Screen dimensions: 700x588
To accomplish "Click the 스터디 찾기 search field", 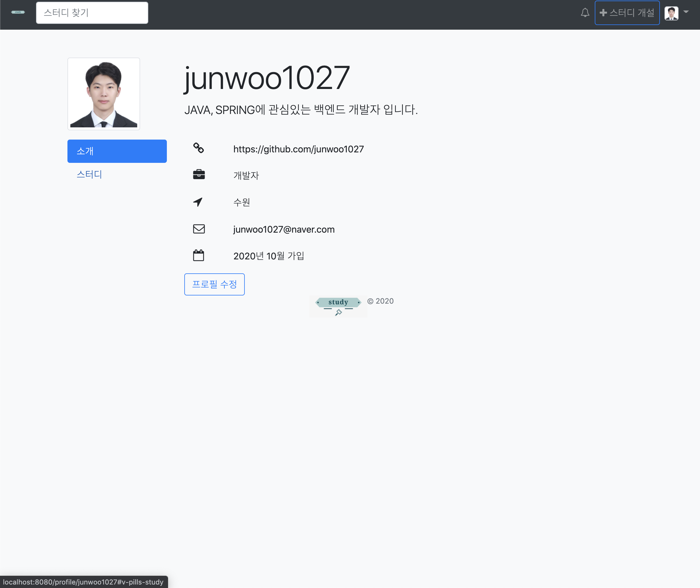I will [92, 13].
